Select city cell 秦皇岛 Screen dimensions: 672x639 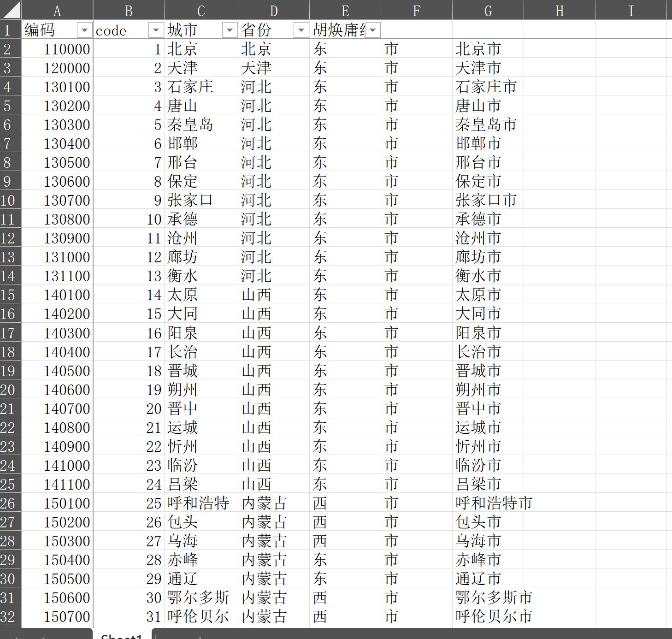[x=201, y=124]
